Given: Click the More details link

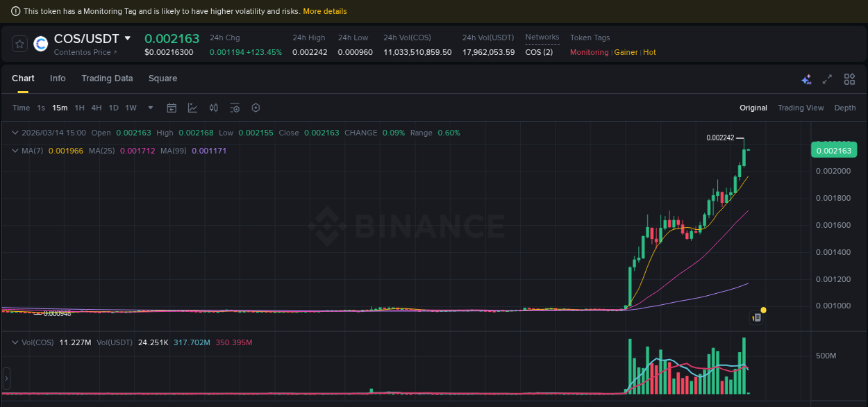Looking at the screenshot, I should pos(324,11).
